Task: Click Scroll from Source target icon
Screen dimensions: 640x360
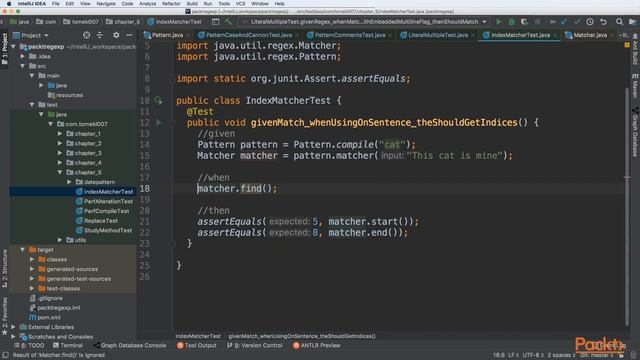Action: (x=87, y=35)
